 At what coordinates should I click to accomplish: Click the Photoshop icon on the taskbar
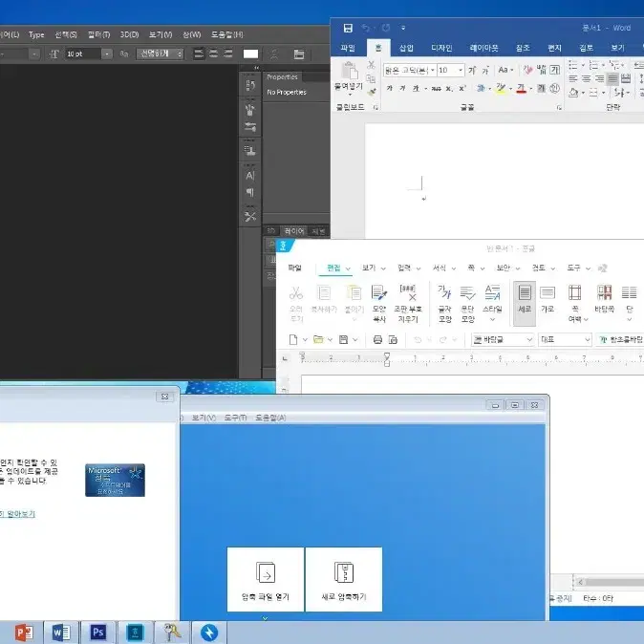pyautogui.click(x=97, y=633)
